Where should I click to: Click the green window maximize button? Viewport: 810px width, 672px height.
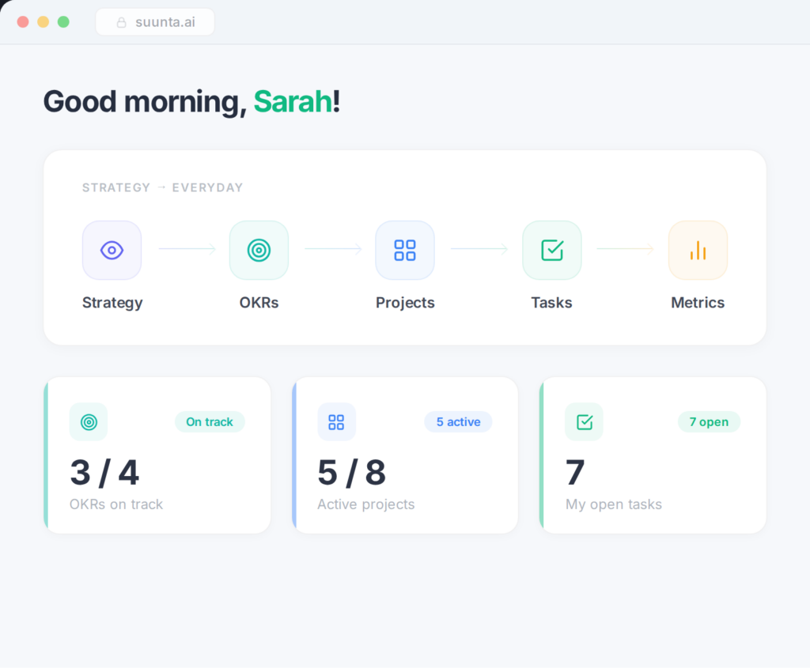(x=63, y=22)
